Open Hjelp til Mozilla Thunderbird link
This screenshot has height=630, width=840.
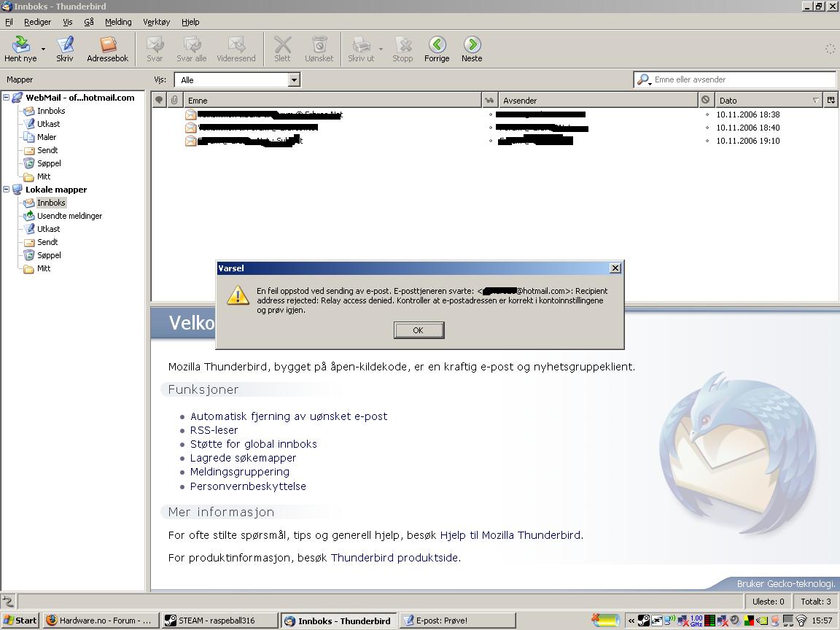tap(510, 535)
